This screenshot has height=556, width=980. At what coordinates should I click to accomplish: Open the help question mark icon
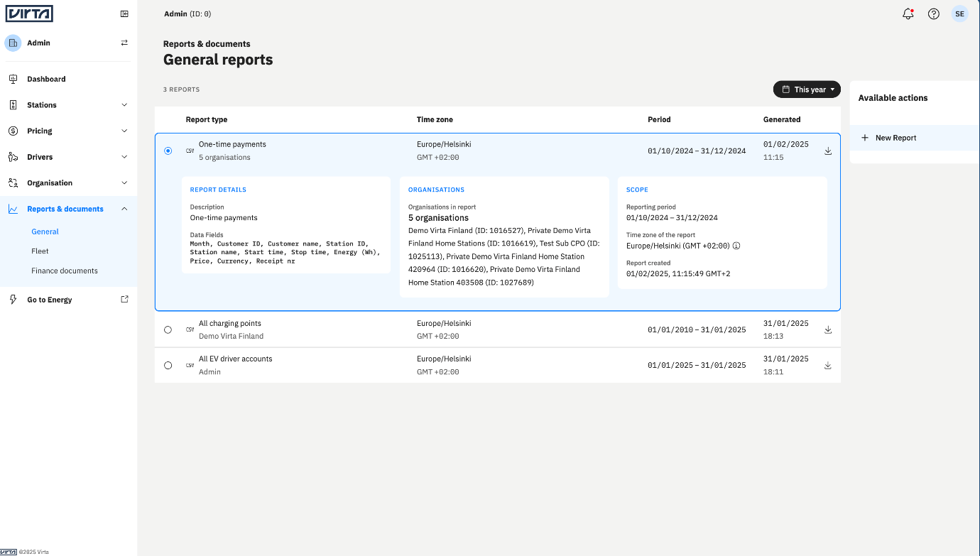point(934,13)
